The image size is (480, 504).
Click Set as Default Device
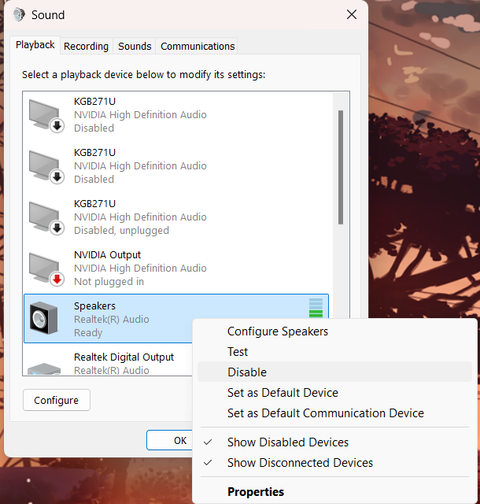335,393
